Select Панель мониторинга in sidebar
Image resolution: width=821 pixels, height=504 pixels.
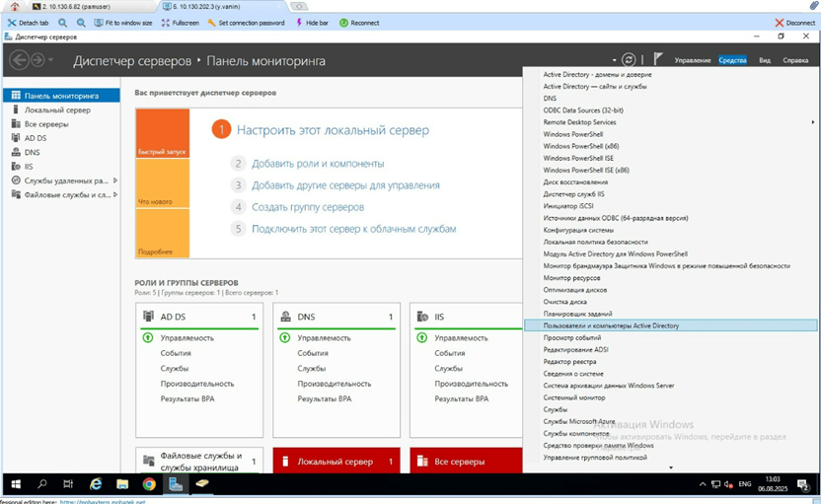[x=61, y=96]
